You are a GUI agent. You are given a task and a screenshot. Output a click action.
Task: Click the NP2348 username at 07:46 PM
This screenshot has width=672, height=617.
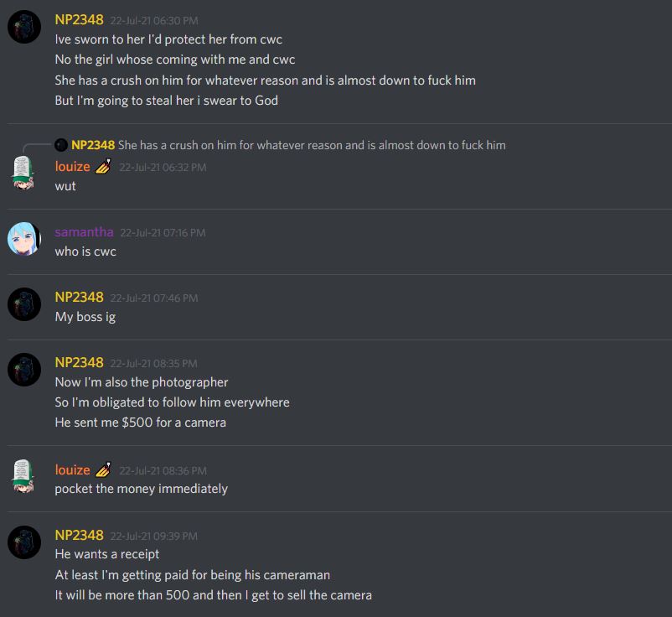pyautogui.click(x=80, y=297)
